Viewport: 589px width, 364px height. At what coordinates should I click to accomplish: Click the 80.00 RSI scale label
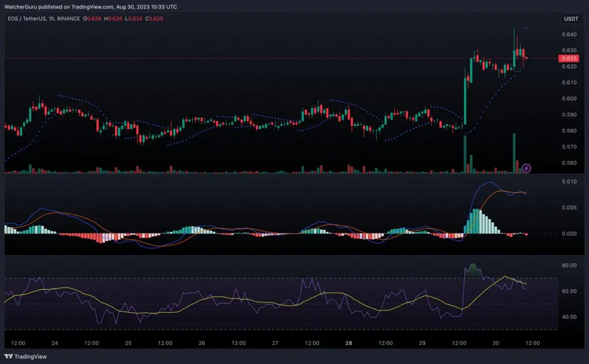coord(569,265)
